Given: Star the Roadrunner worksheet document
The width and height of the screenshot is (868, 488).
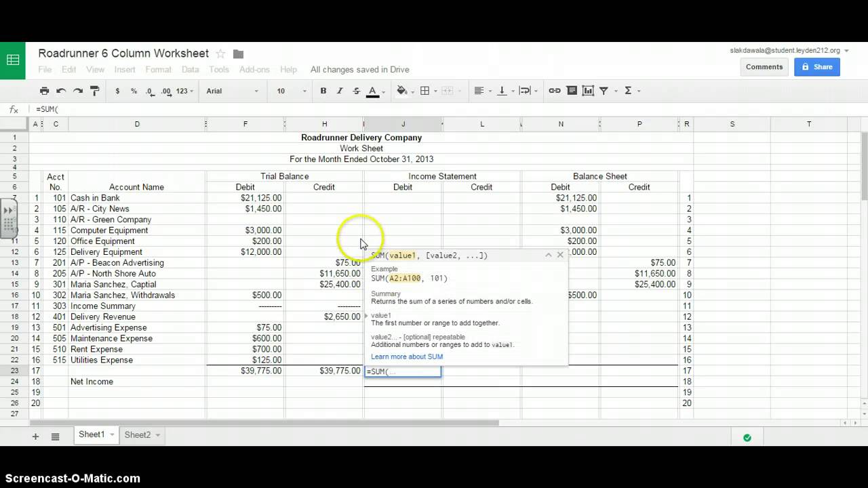Looking at the screenshot, I should coord(220,54).
